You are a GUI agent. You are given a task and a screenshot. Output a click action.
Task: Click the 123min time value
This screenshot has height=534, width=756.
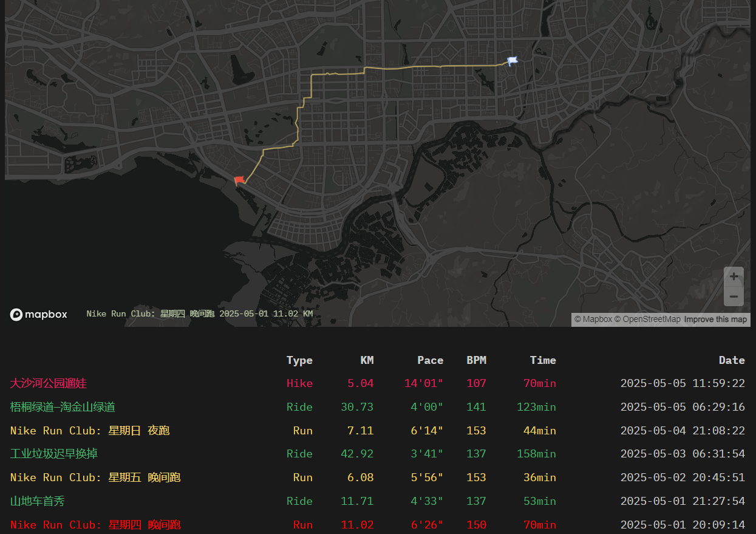click(536, 407)
